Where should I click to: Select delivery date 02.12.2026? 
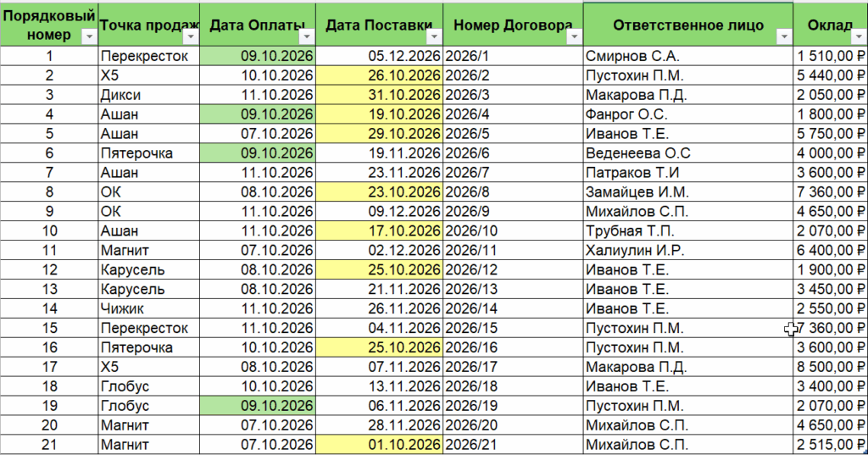pos(380,250)
